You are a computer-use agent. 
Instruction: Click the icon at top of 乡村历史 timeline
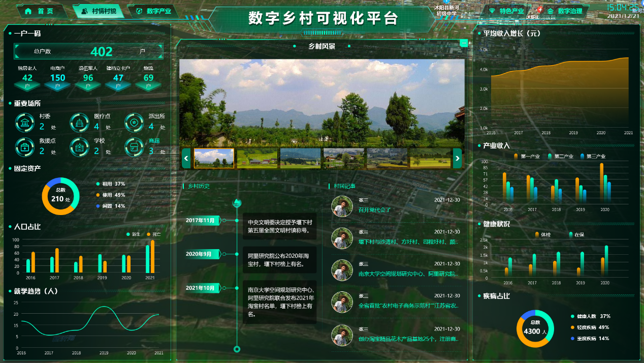(x=236, y=203)
